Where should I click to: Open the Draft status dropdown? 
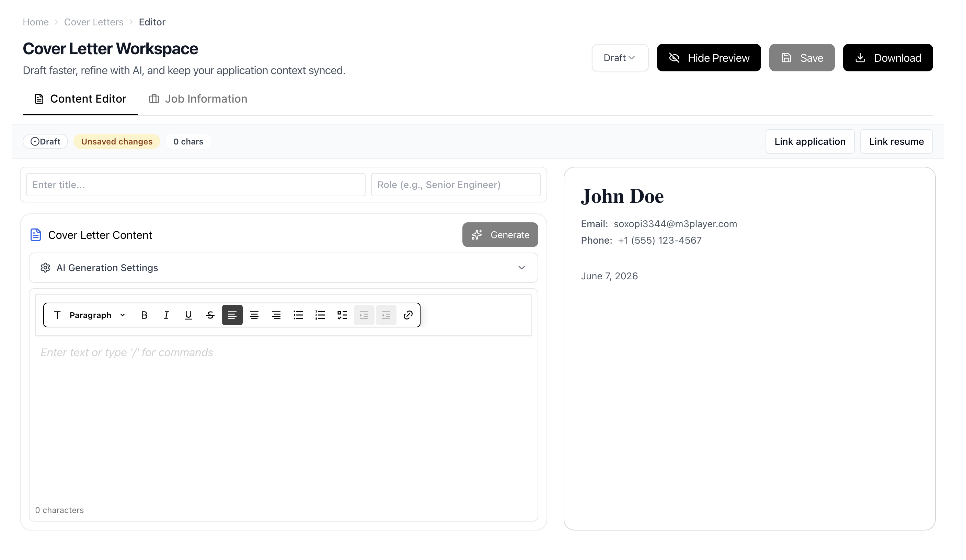pos(620,58)
